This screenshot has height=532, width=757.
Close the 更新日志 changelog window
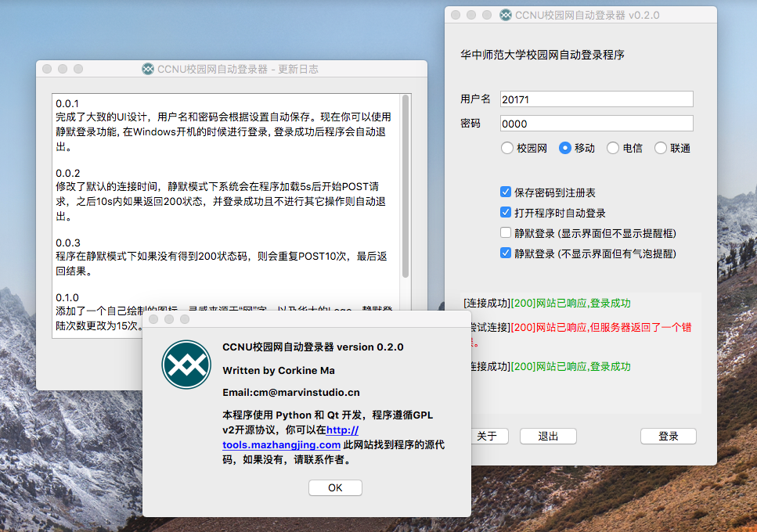coord(47,69)
